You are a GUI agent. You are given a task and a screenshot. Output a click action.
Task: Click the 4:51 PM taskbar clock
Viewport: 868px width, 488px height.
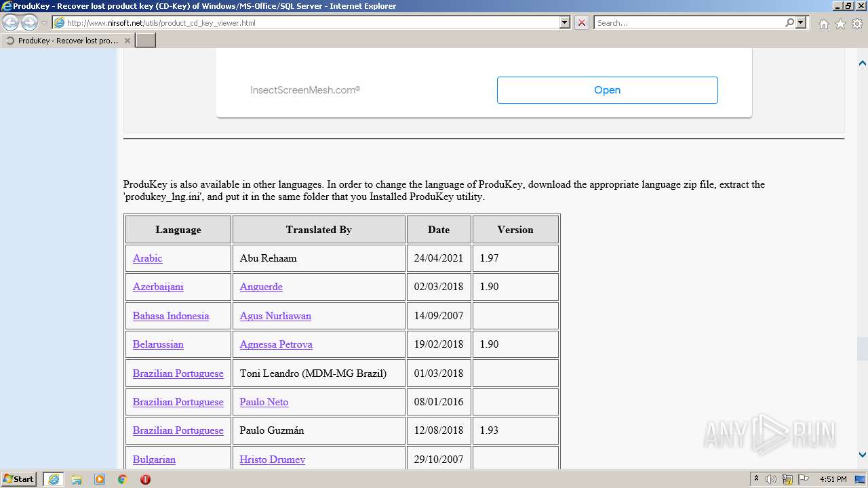(833, 479)
